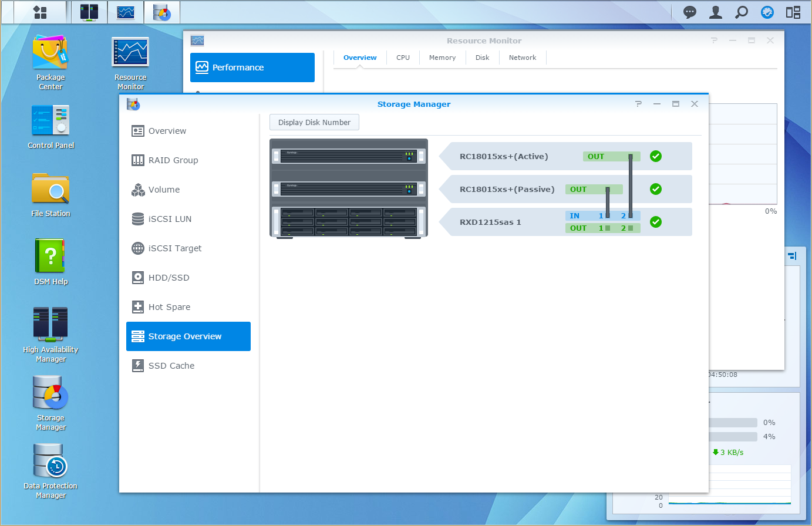Click OUT port bar of RC18015xs+(Active)

click(611, 156)
